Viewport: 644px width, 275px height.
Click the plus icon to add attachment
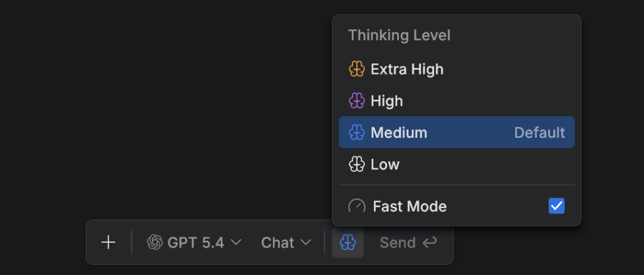pyautogui.click(x=108, y=242)
